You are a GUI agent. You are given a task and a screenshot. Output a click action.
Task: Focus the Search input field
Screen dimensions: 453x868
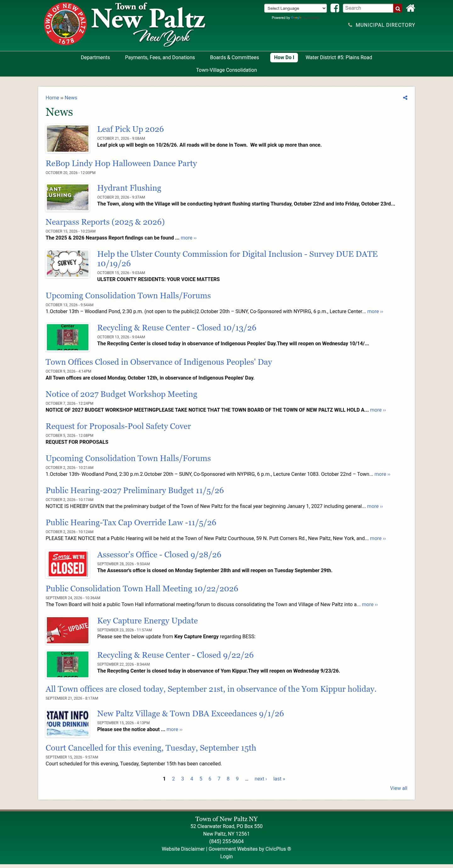[368, 8]
